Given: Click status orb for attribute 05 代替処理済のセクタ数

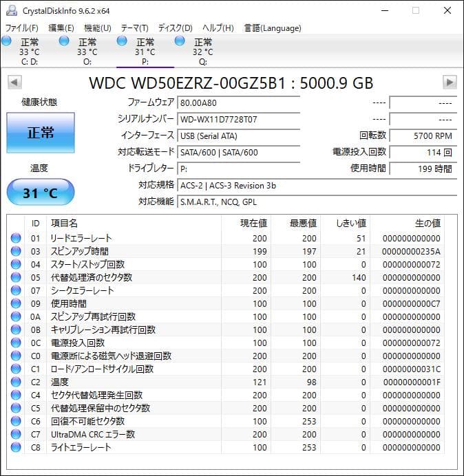Looking at the screenshot, I should [x=16, y=277].
